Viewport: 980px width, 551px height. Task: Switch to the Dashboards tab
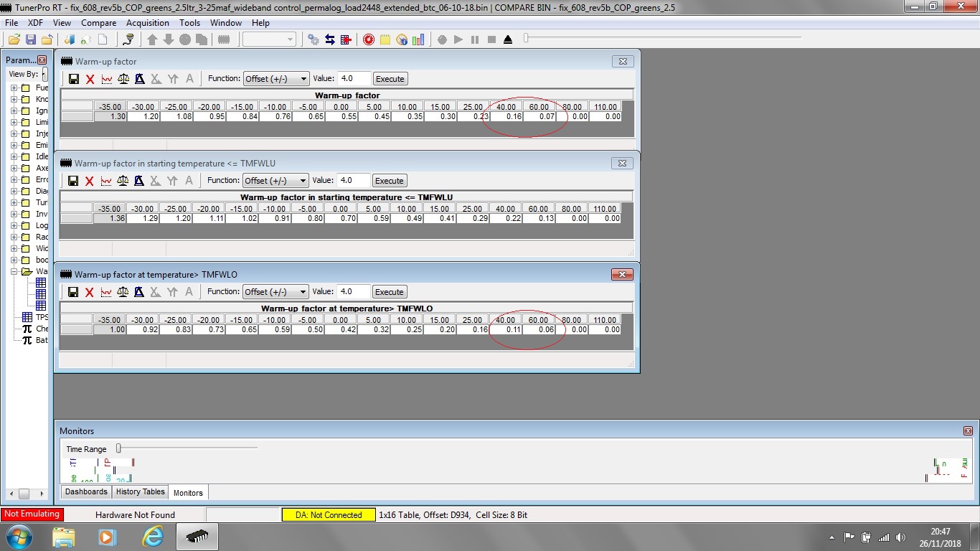(86, 491)
